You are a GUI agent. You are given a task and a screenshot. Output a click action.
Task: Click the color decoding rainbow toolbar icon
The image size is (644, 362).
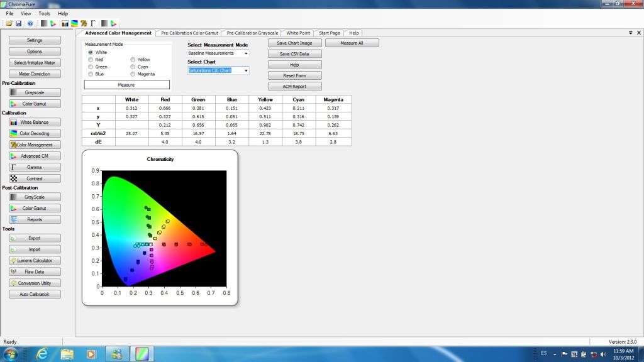click(x=74, y=23)
